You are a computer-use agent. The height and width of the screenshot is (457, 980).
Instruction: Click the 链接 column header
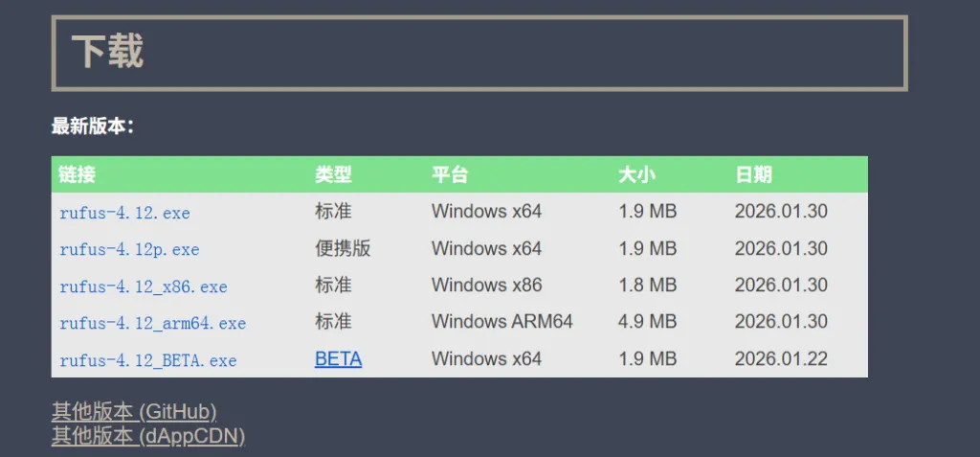click(x=77, y=174)
